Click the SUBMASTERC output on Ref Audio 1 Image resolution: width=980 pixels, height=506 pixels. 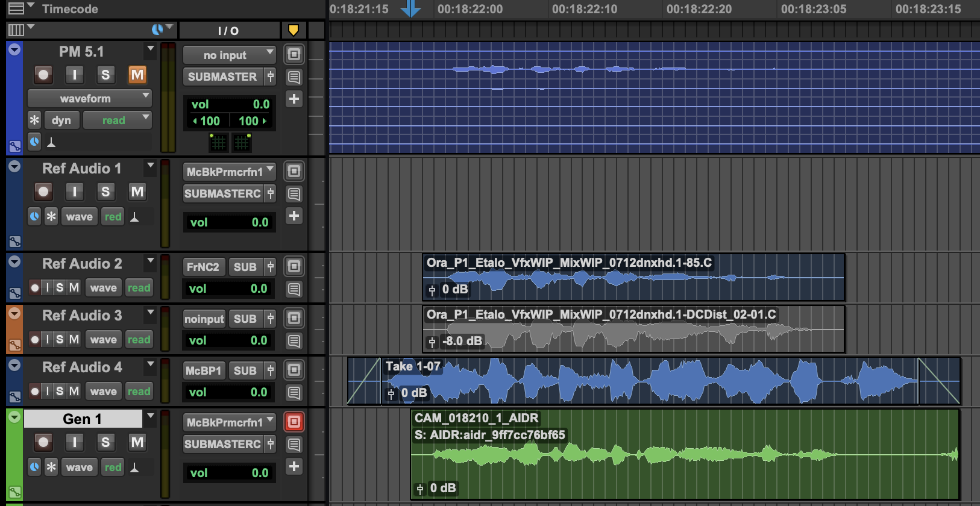[x=222, y=193]
